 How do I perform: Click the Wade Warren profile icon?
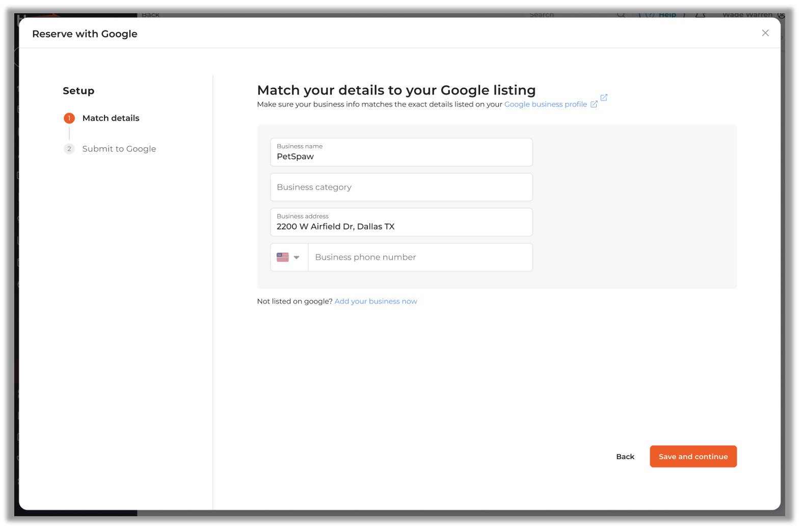782,15
